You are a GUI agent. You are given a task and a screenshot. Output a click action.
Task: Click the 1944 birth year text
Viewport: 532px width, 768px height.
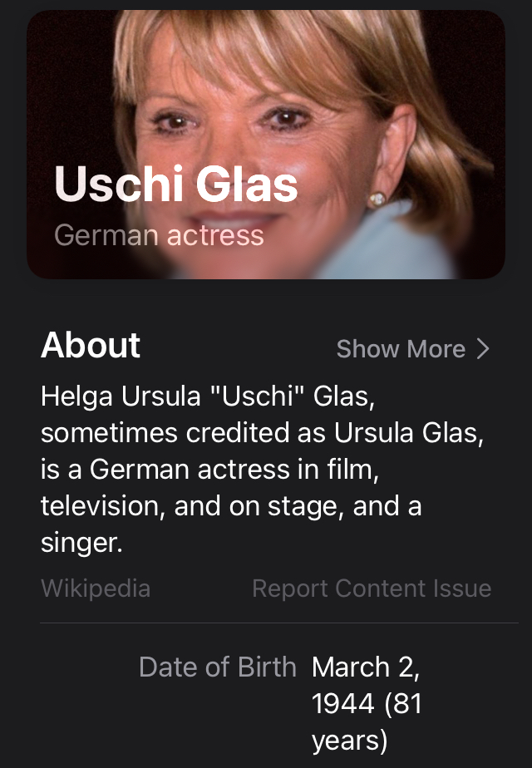(342, 704)
